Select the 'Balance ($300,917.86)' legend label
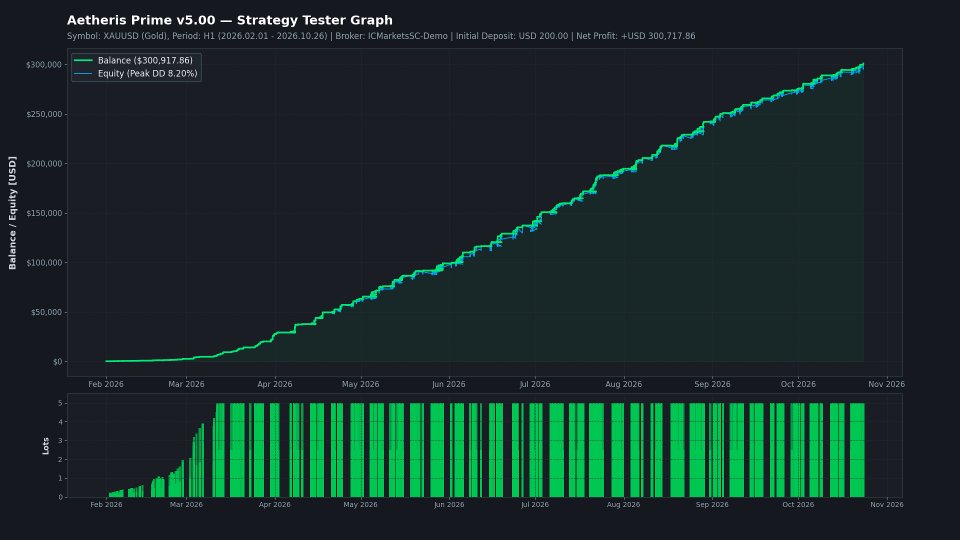Viewport: 960px width, 540px height. point(145,60)
